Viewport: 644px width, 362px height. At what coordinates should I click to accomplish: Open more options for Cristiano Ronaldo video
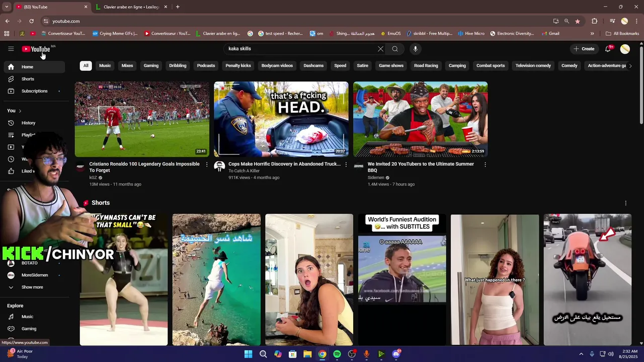pyautogui.click(x=207, y=164)
